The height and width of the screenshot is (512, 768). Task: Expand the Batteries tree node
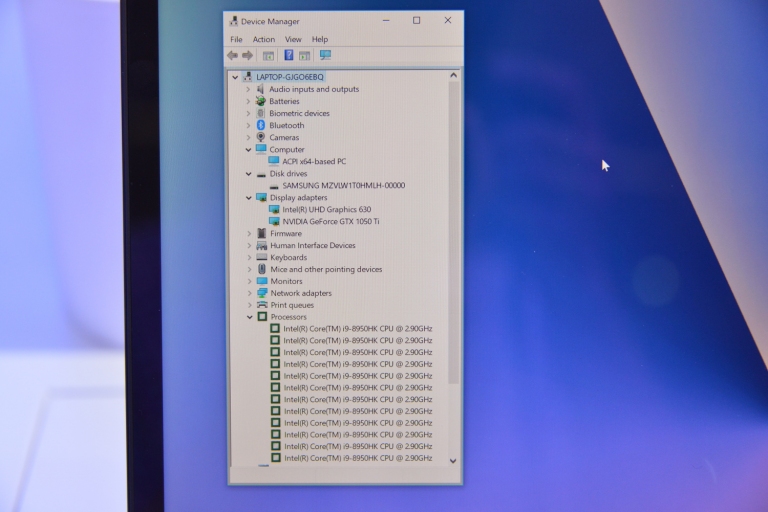click(248, 101)
